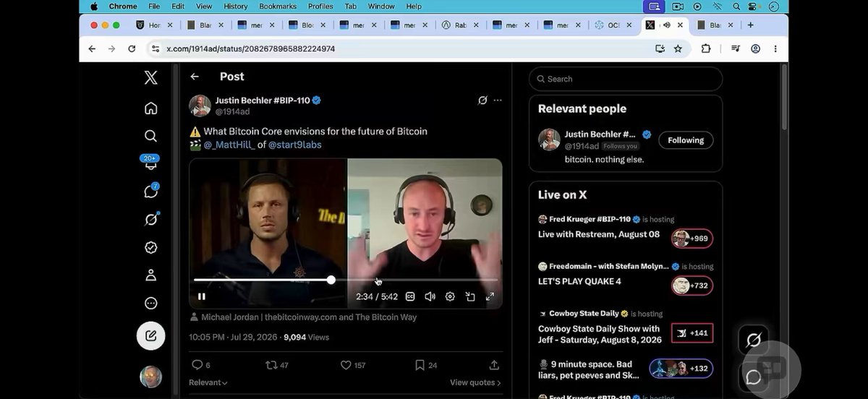Open the Bookmarks menu in menu bar
Viewport: 868px width, 399px height.
(x=278, y=7)
